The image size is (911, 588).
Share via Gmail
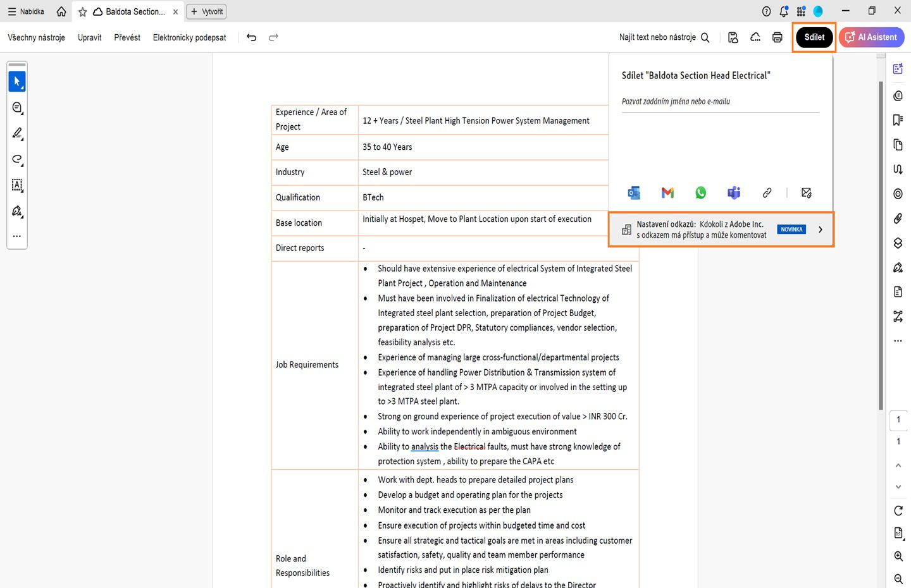click(x=667, y=193)
